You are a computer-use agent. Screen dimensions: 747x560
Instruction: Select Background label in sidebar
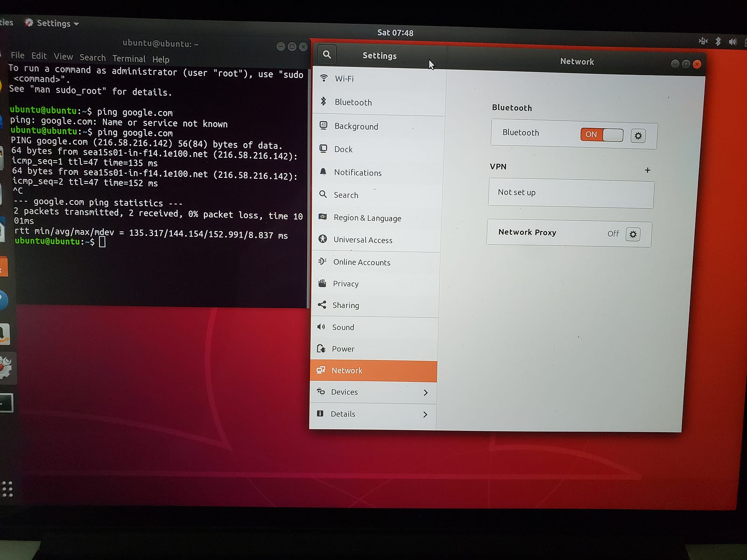click(356, 126)
